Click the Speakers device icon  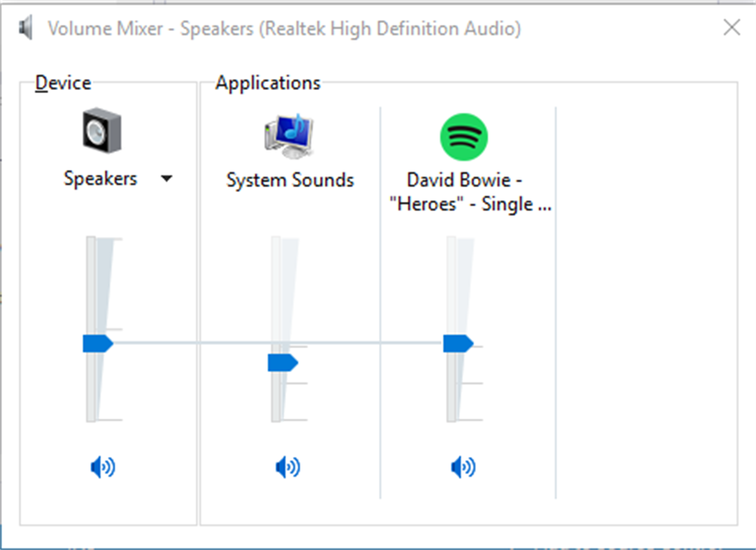(102, 130)
